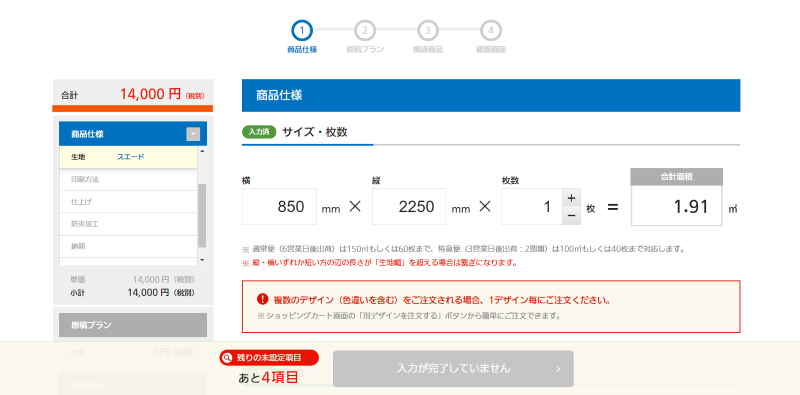The width and height of the screenshot is (800, 395).
Task: Click the 商品仕様 sidebar header
Action: tap(133, 134)
